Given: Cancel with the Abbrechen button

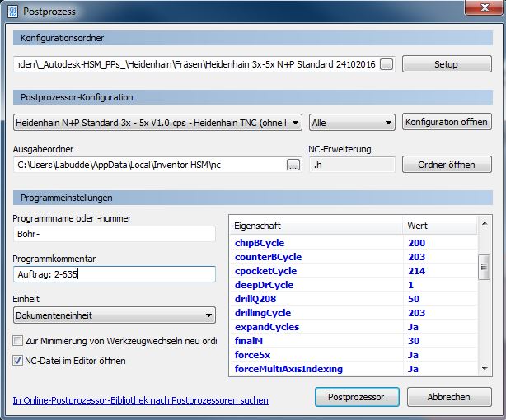Looking at the screenshot, I should tap(449, 397).
